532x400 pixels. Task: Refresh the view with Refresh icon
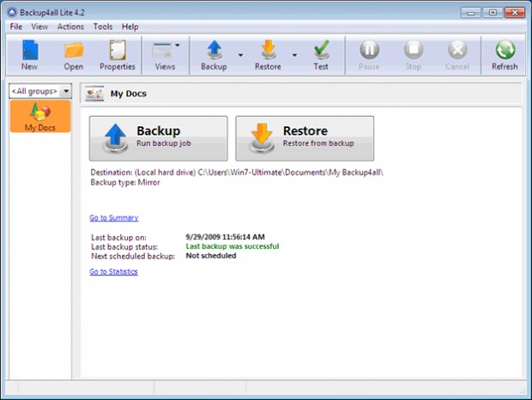coord(505,55)
